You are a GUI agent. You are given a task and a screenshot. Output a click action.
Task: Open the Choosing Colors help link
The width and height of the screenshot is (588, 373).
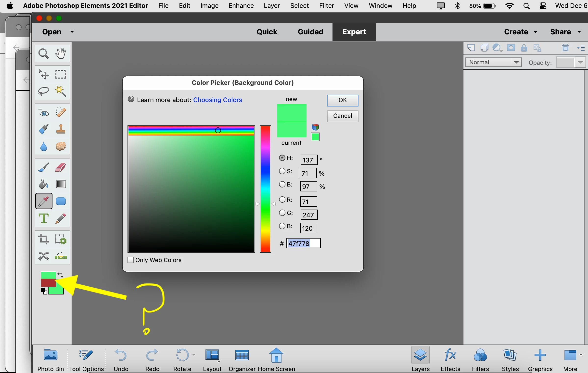pos(217,100)
